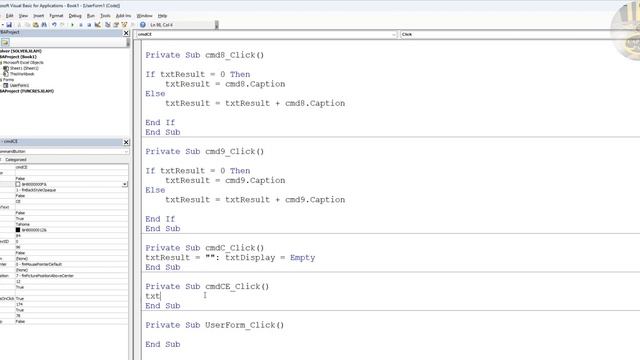Click 'Private Sub cmd9_Click()' code line
The width and height of the screenshot is (640, 360).
click(x=204, y=151)
